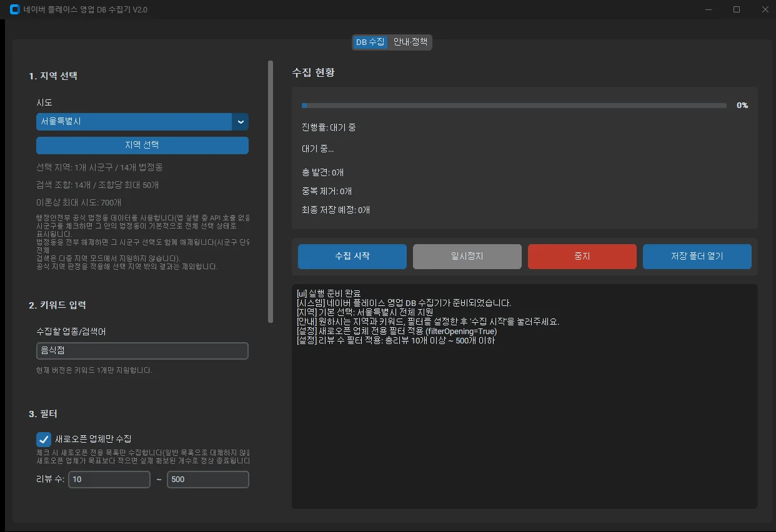
Task: Start collection with 수집 시작 button
Action: [x=352, y=257]
